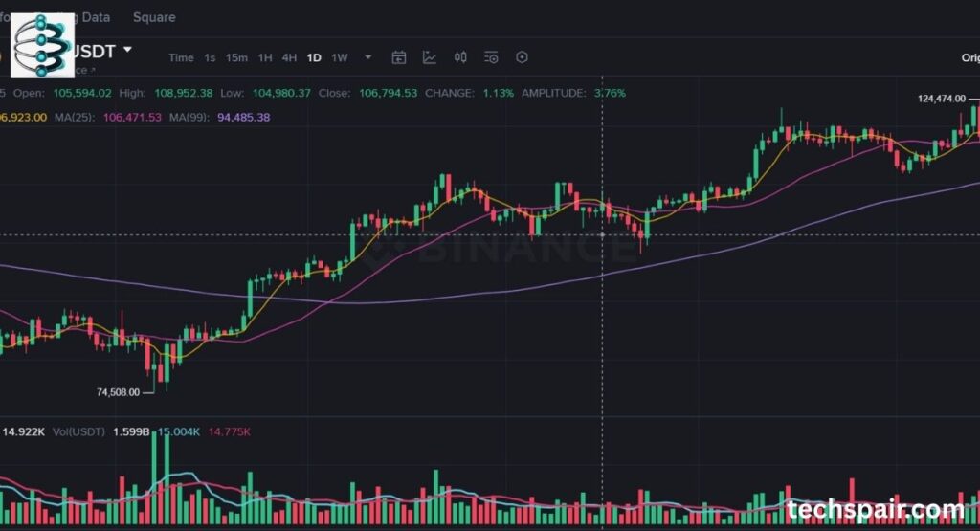This screenshot has height=531, width=980.
Task: Open the chart list settings icon
Action: 491,57
